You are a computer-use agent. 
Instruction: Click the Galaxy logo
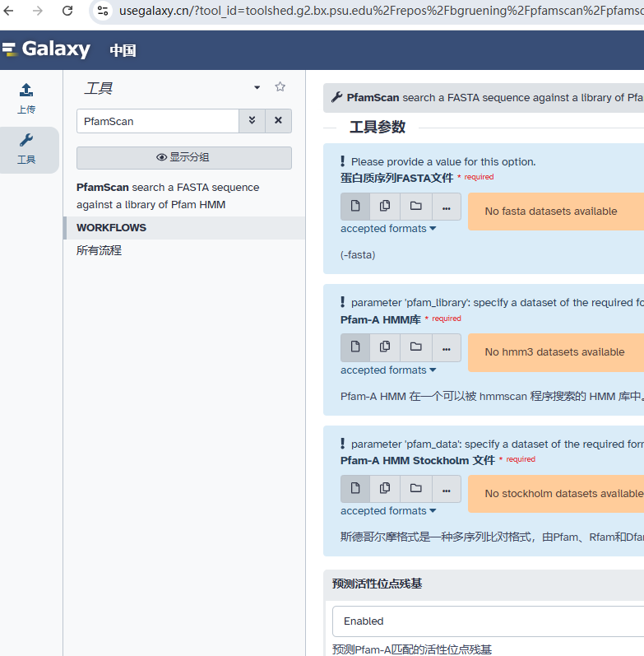pos(47,49)
